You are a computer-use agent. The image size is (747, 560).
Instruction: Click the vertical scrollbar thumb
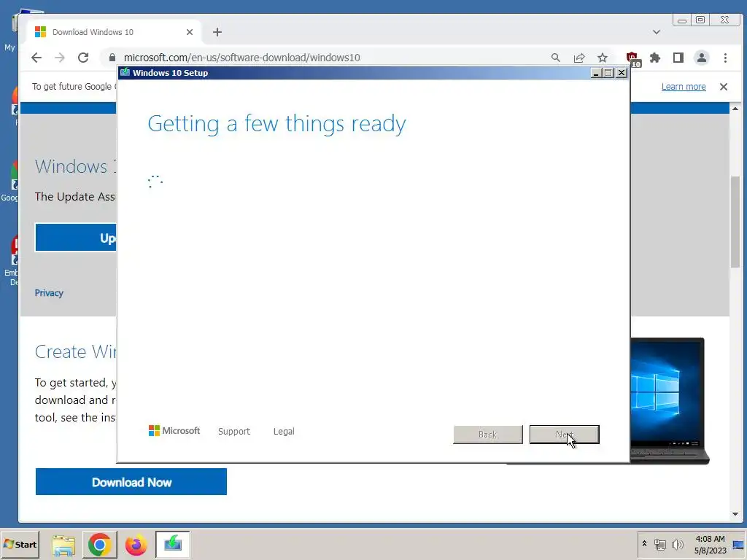(735, 222)
